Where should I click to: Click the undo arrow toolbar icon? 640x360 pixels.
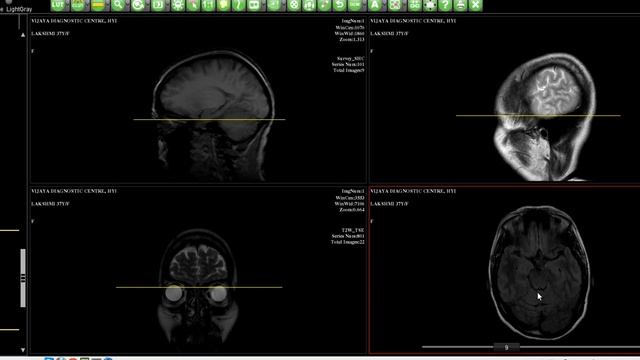point(340,5)
